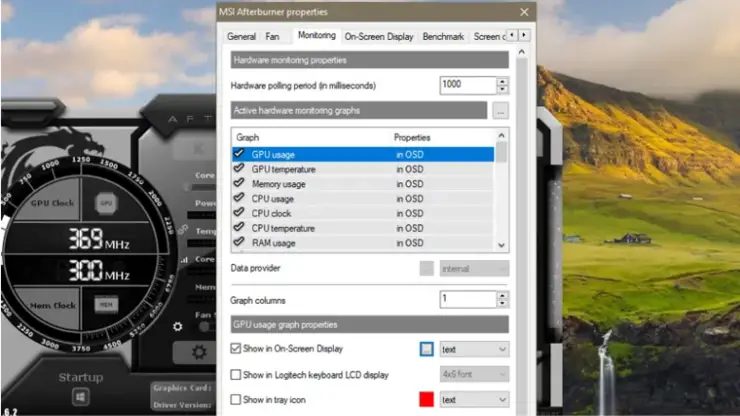Decrease the hardware polling period value

(x=503, y=89)
